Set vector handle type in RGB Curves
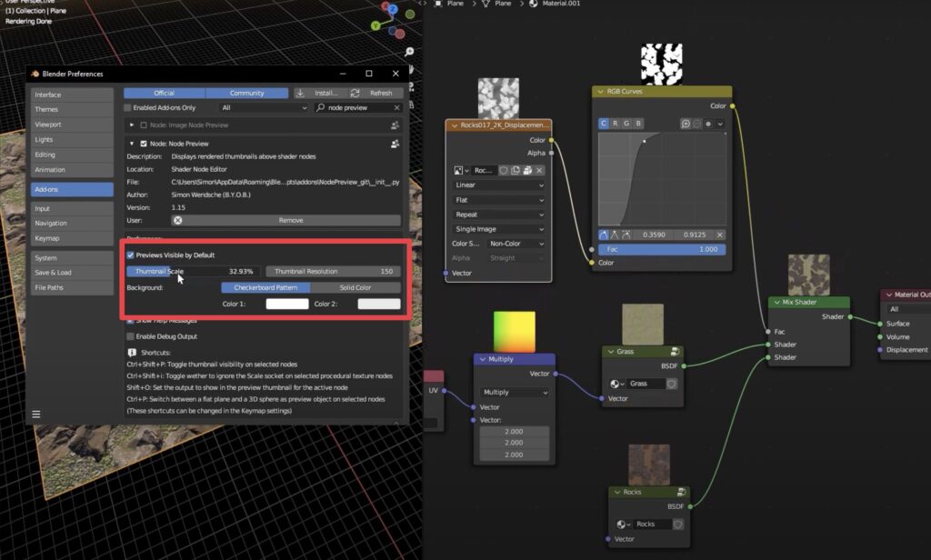Viewport: 931px width, 560px height. 615,235
